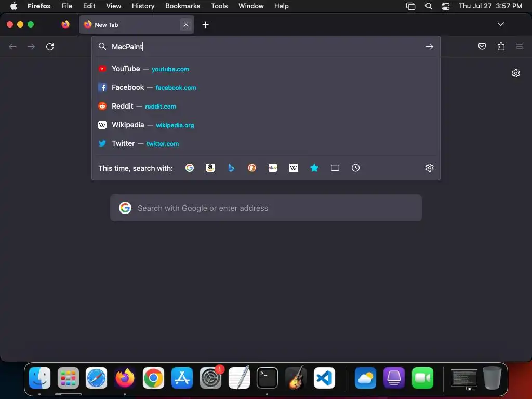Open the Firefox app menu in menu bar
The image size is (532, 399).
coord(39,6)
